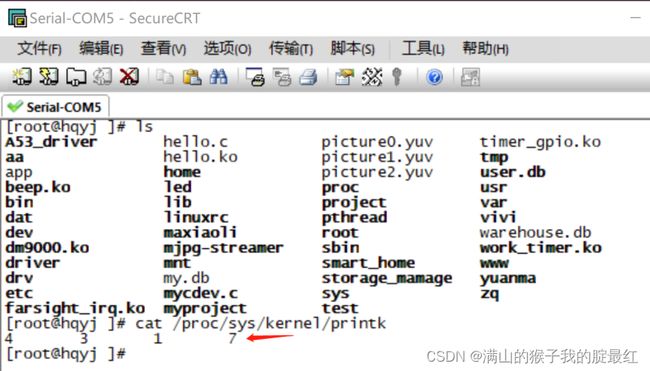Open Session Options toolbar icon
This screenshot has width=650, height=371.
pos(345,77)
